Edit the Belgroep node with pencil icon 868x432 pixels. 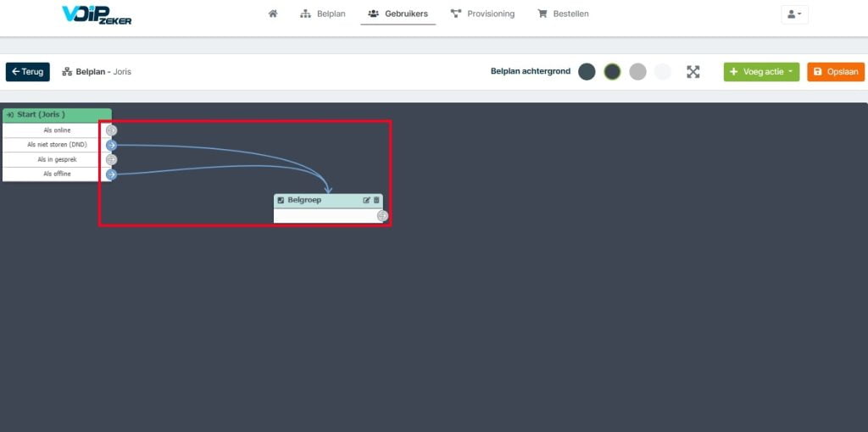[x=366, y=200]
